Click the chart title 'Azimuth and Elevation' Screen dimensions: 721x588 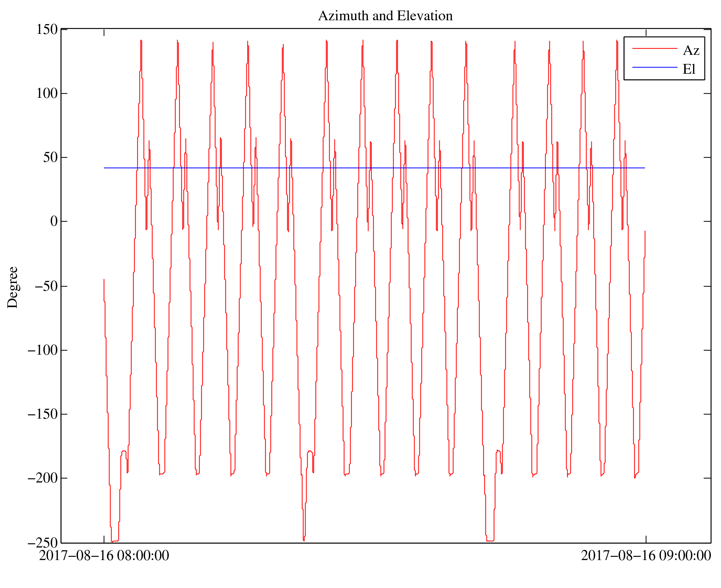click(x=385, y=16)
